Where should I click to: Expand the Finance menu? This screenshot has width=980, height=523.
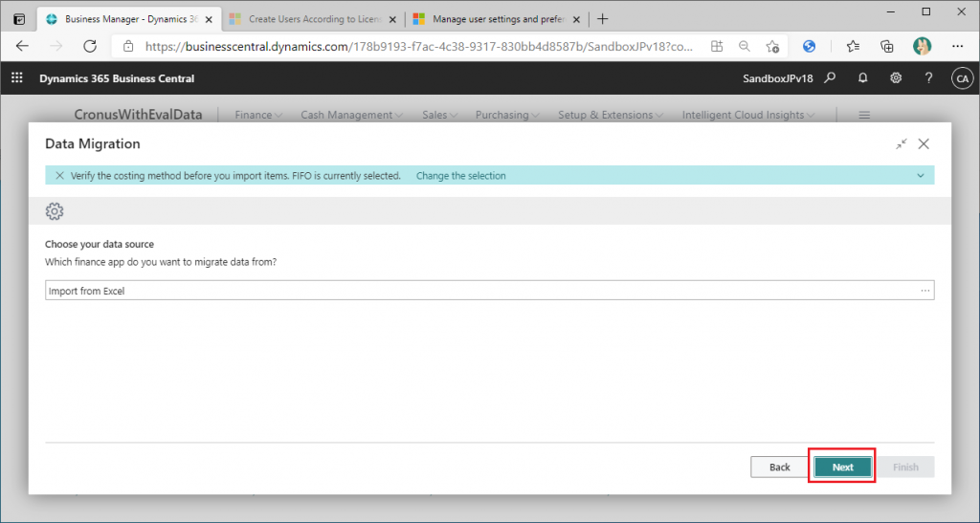point(258,115)
